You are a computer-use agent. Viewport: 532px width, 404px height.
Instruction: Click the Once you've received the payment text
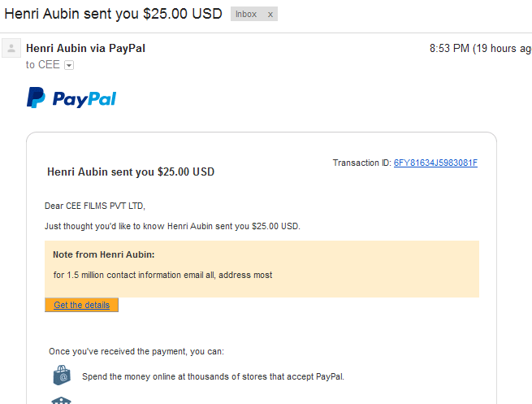136,351
